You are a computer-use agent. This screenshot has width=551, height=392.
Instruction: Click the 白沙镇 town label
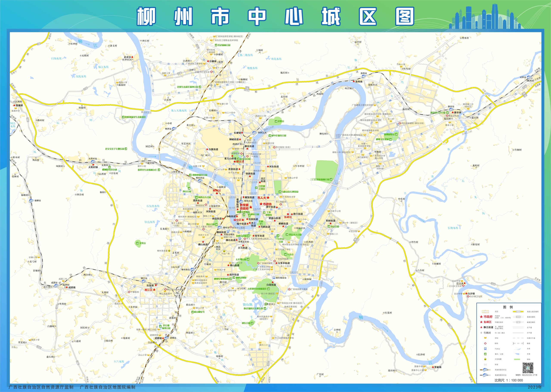471,293
